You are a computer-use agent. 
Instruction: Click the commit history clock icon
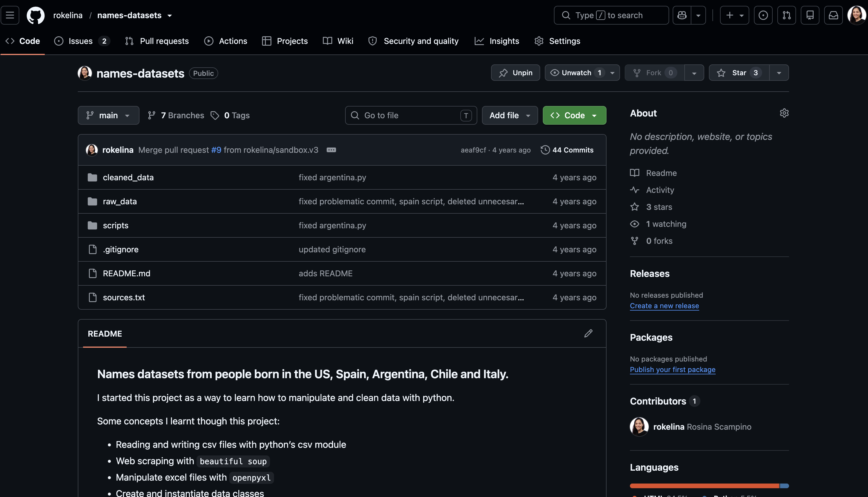click(x=545, y=150)
